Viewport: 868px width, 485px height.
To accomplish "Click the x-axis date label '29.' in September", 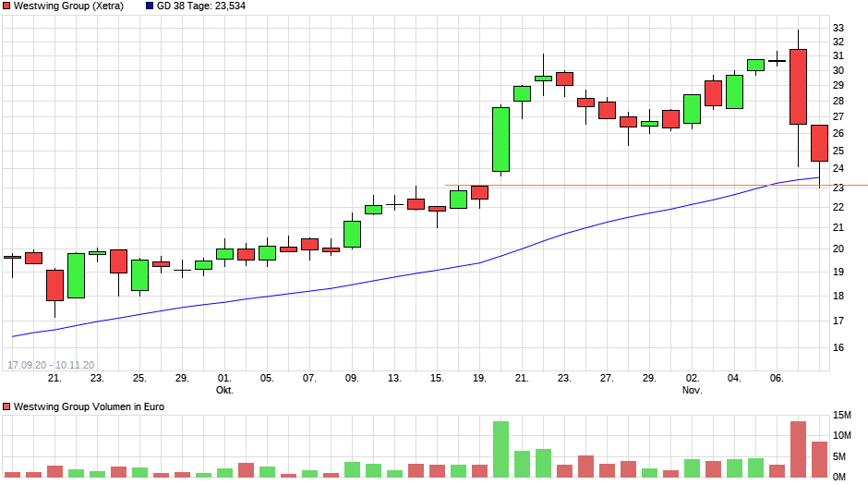I will pos(182,378).
